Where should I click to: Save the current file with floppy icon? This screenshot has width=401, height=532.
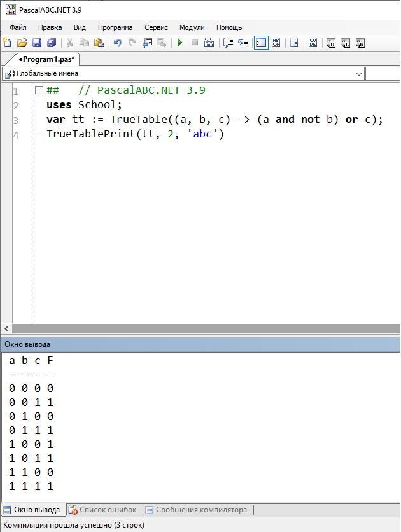click(x=37, y=43)
